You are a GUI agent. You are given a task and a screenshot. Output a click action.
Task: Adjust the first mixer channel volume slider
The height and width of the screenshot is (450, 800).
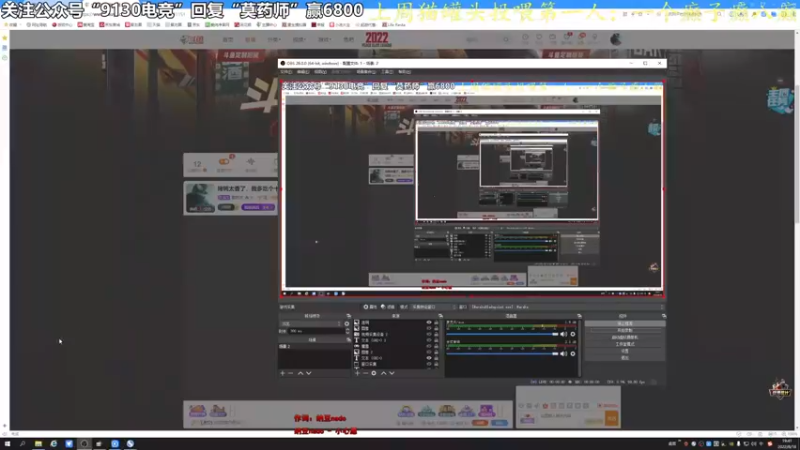[503, 334]
